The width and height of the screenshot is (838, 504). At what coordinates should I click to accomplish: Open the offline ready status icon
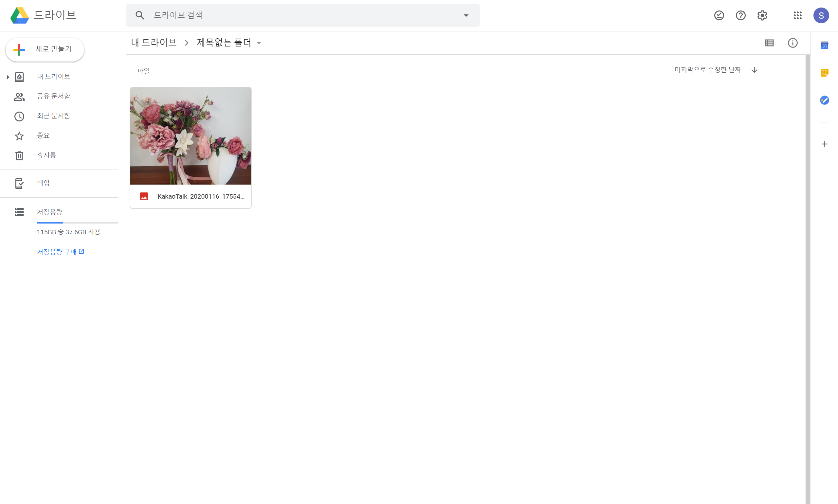[719, 15]
